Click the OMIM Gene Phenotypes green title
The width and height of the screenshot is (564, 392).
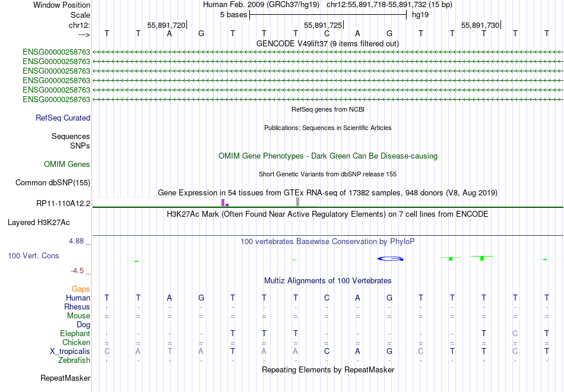pos(328,156)
